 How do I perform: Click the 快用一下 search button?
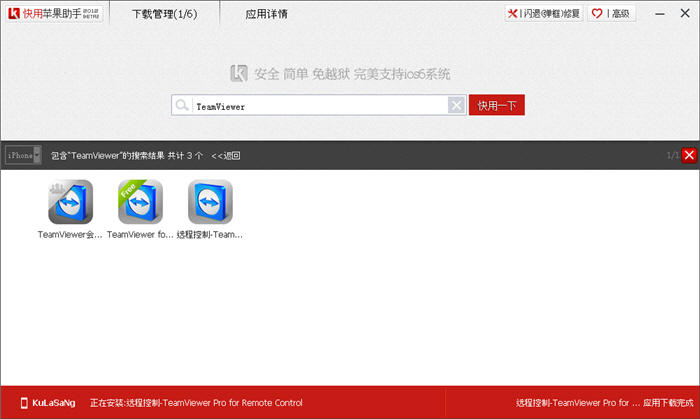pos(496,105)
